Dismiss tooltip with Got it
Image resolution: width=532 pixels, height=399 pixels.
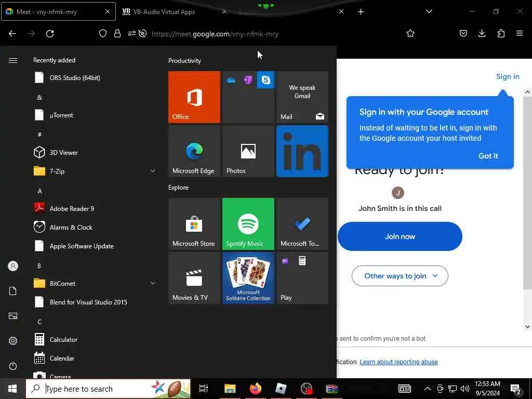coord(488,156)
